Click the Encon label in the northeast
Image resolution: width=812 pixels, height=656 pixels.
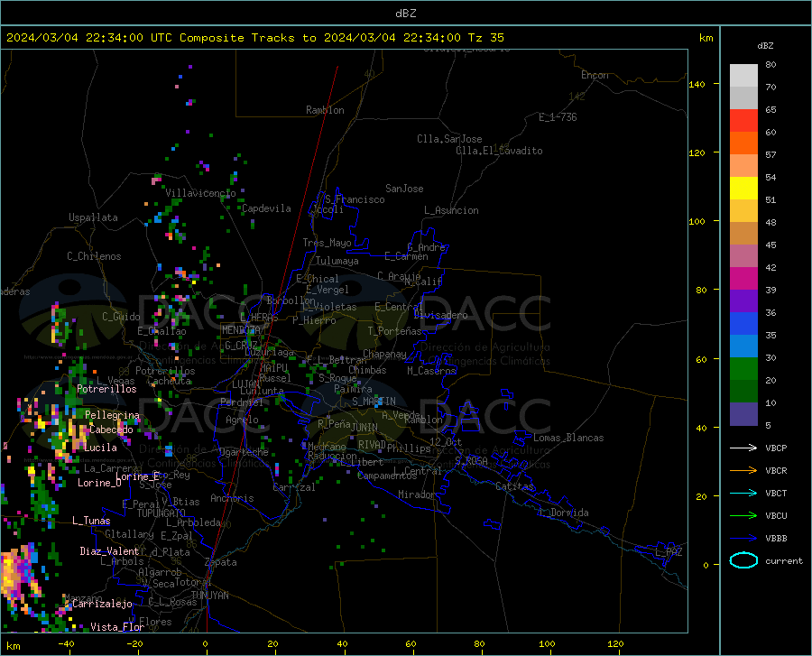tap(595, 75)
